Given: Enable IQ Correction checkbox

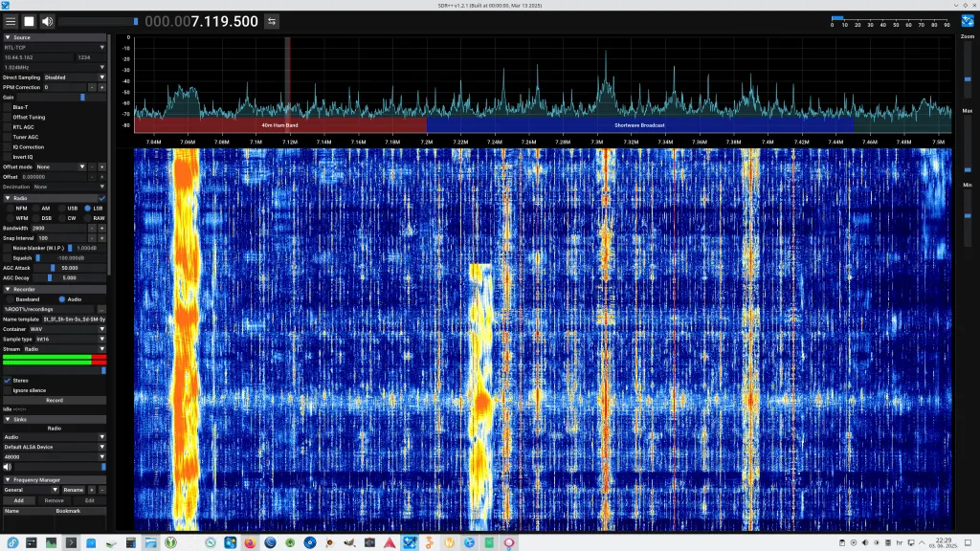Looking at the screenshot, I should (8, 146).
